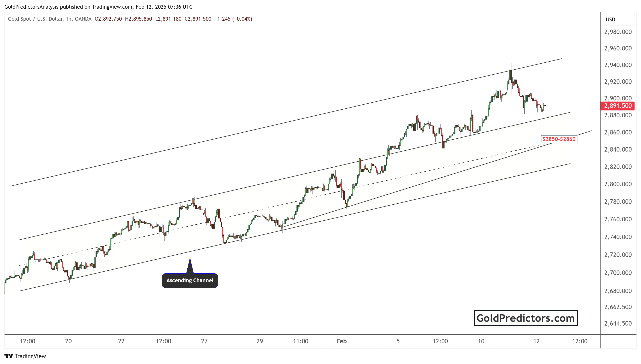641x364 pixels.
Task: Click the TradingView logo icon
Action: coord(9,356)
